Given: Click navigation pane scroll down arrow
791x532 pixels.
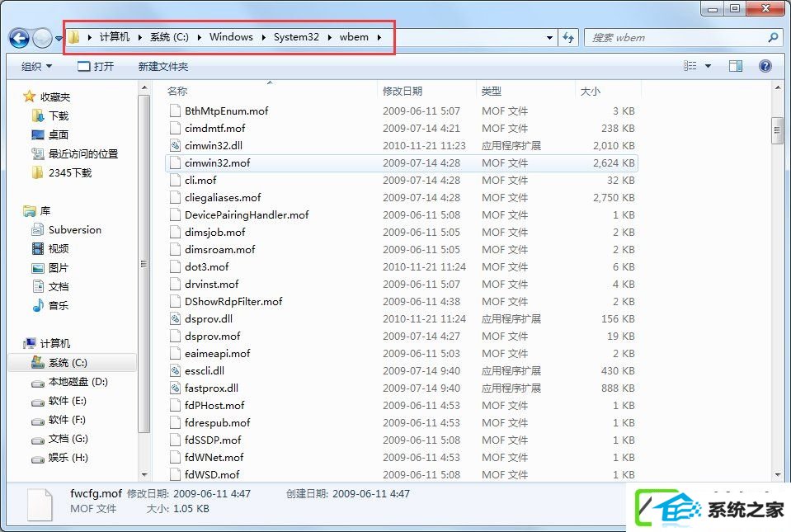Looking at the screenshot, I should 144,474.
